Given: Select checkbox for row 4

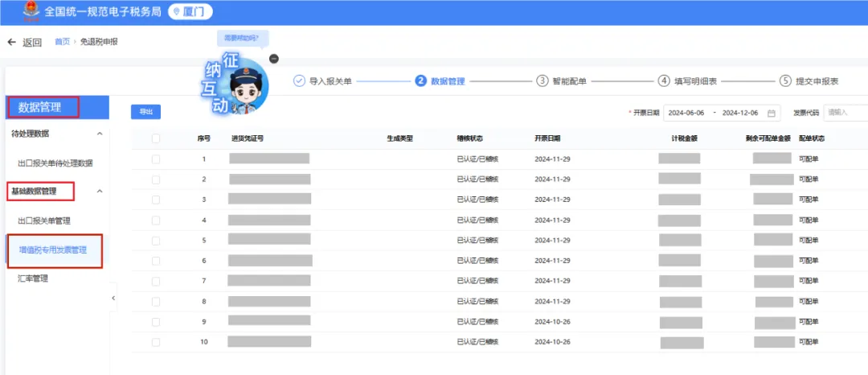Looking at the screenshot, I should coord(156,220).
